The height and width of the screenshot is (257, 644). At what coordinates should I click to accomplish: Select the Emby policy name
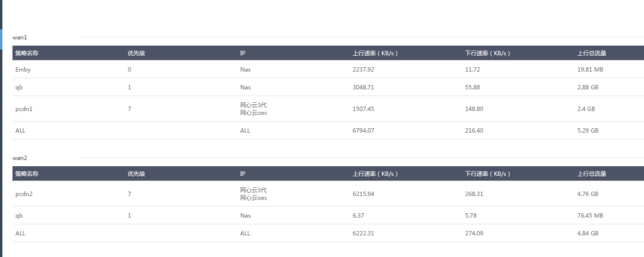(x=23, y=70)
